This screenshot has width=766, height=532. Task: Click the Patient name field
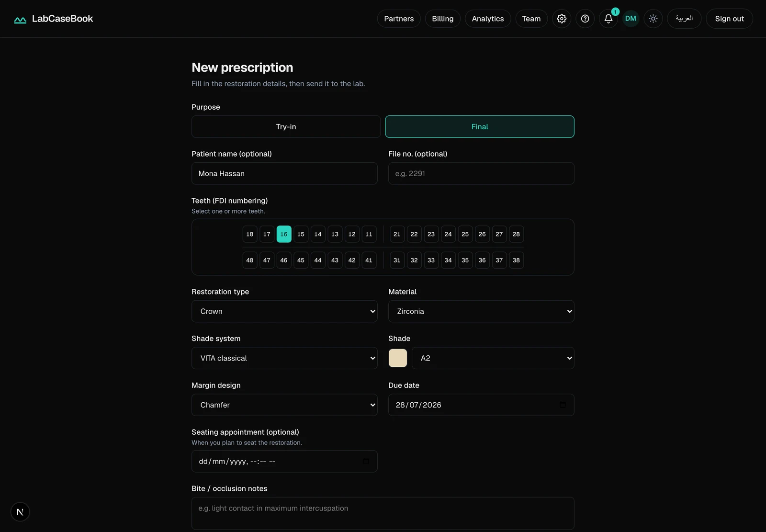[x=284, y=173]
